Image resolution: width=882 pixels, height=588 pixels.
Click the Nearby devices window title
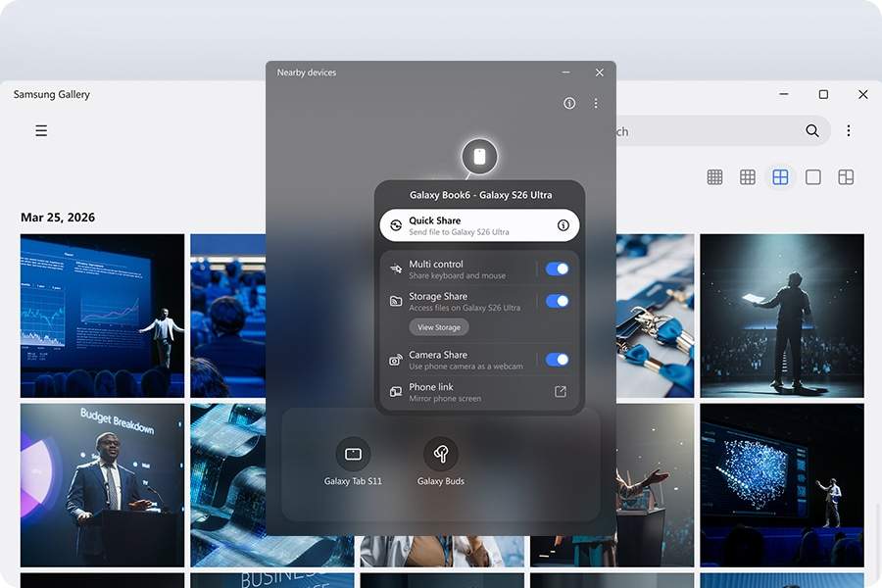(x=307, y=72)
